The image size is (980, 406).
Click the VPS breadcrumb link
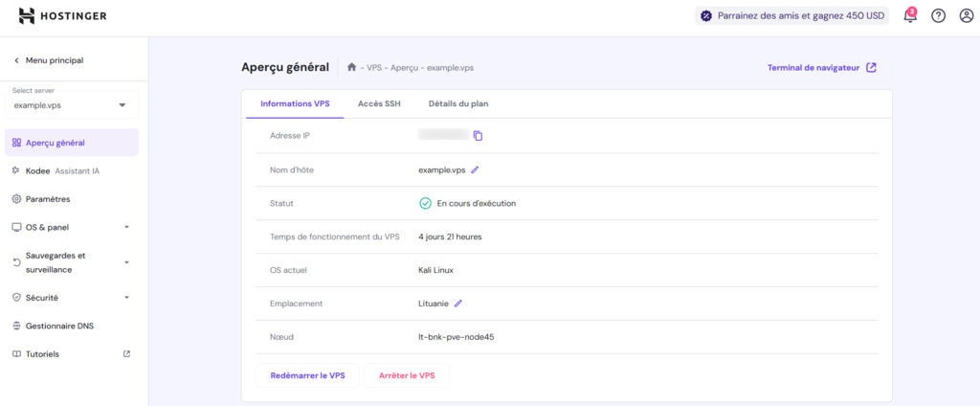click(x=374, y=68)
